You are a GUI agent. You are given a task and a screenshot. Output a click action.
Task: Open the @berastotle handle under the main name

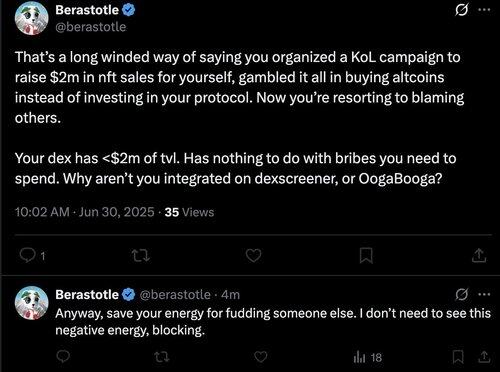coord(91,27)
